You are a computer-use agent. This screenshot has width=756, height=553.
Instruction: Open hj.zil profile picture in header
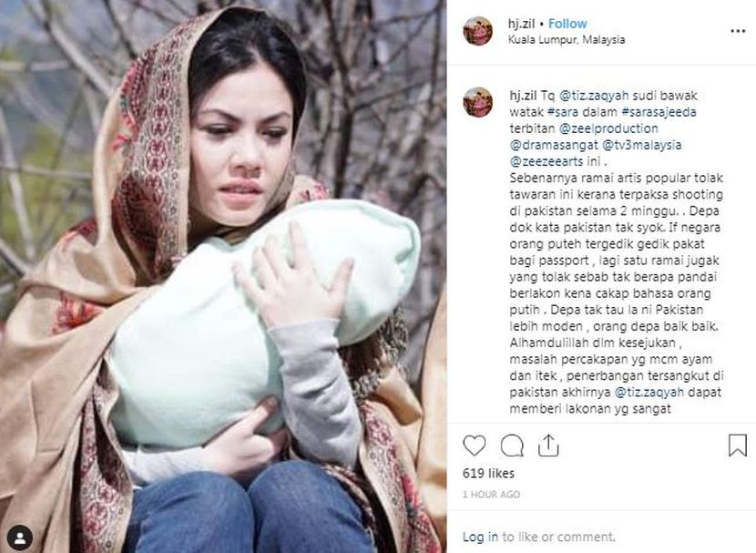[x=478, y=31]
